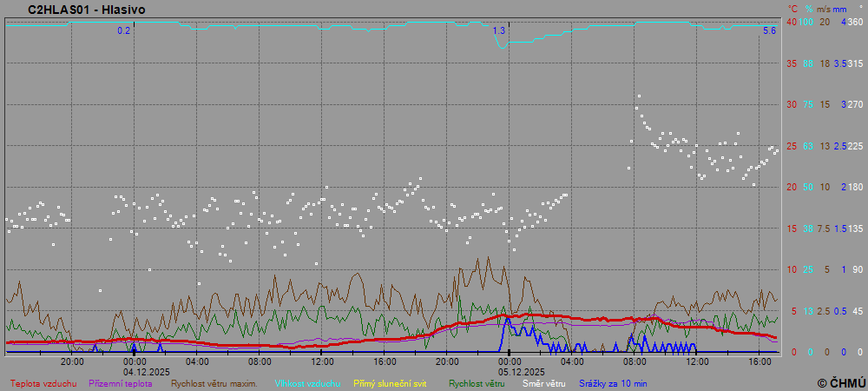Click the red °C unit header
Image resolution: width=868 pixels, height=391 pixels.
(792, 9)
